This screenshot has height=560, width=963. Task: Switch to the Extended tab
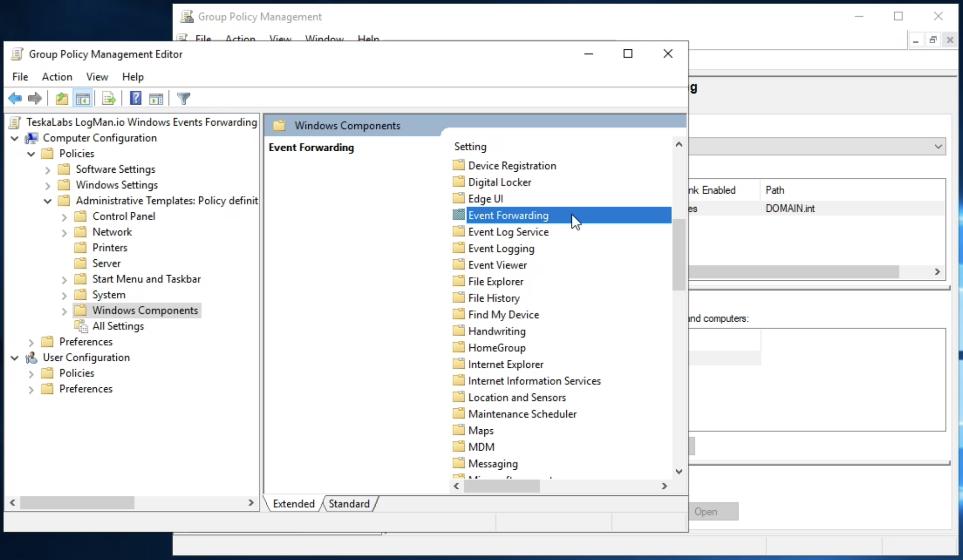[x=294, y=503]
